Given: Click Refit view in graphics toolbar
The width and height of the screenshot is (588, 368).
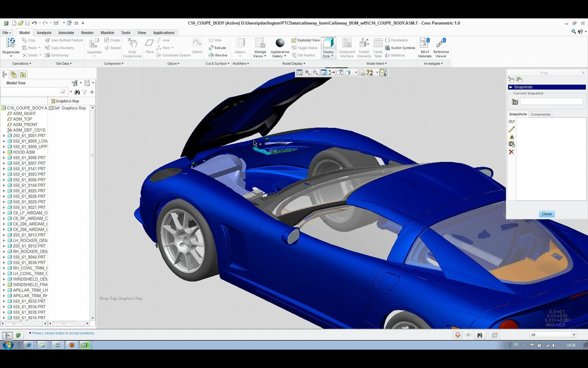Looking at the screenshot, I should [299, 73].
